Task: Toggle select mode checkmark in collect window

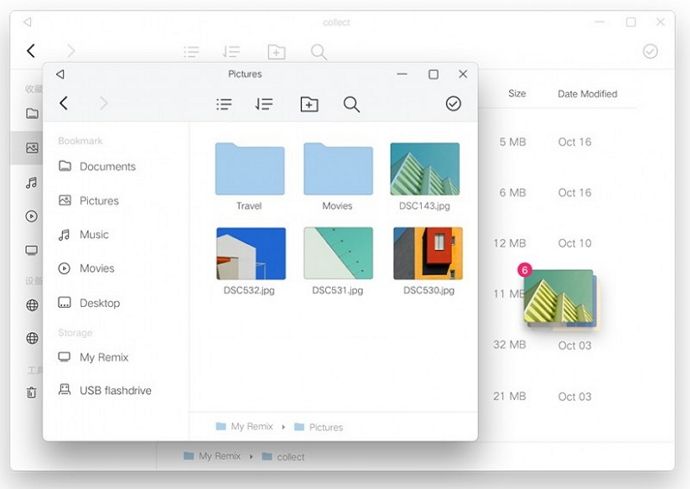Action: coord(650,51)
